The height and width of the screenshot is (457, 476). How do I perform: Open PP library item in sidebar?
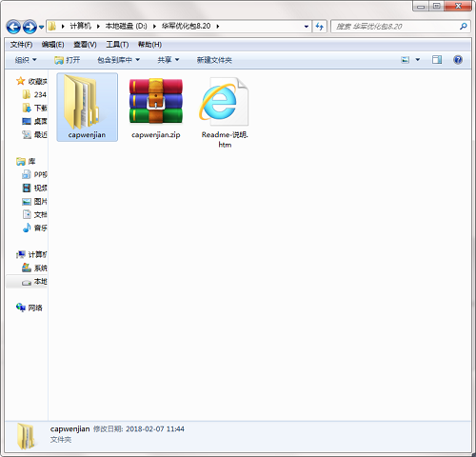tap(35, 174)
